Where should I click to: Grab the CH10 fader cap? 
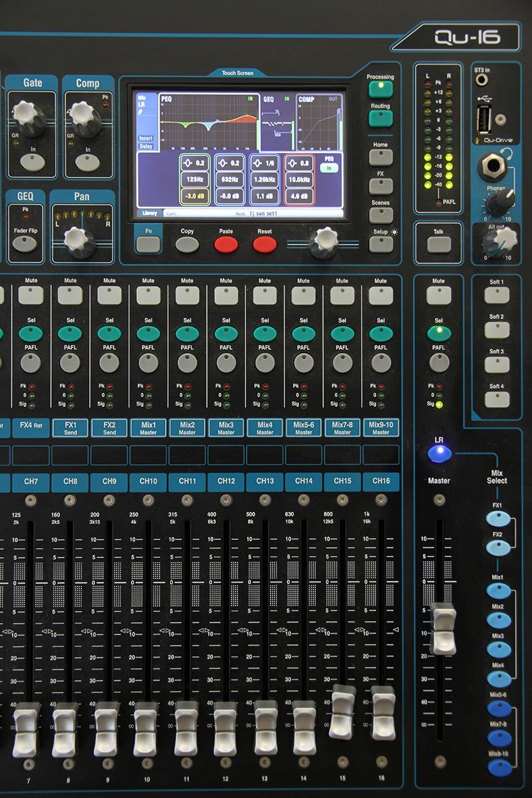(x=146, y=729)
